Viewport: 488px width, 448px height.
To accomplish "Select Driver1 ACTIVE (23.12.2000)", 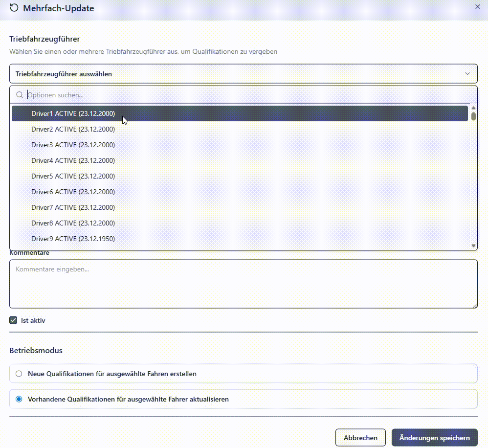I will 240,113.
